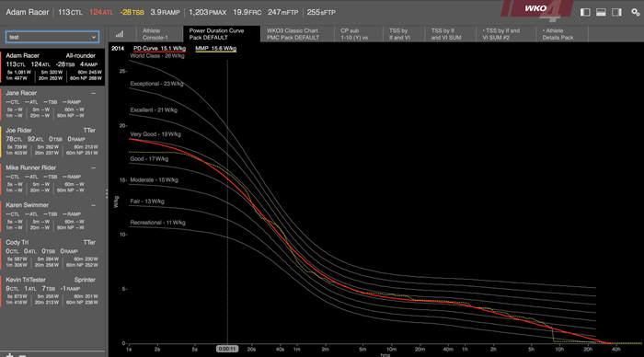Add an athlete with the plus icon
The width and height of the screenshot is (644, 357).
coord(10,355)
